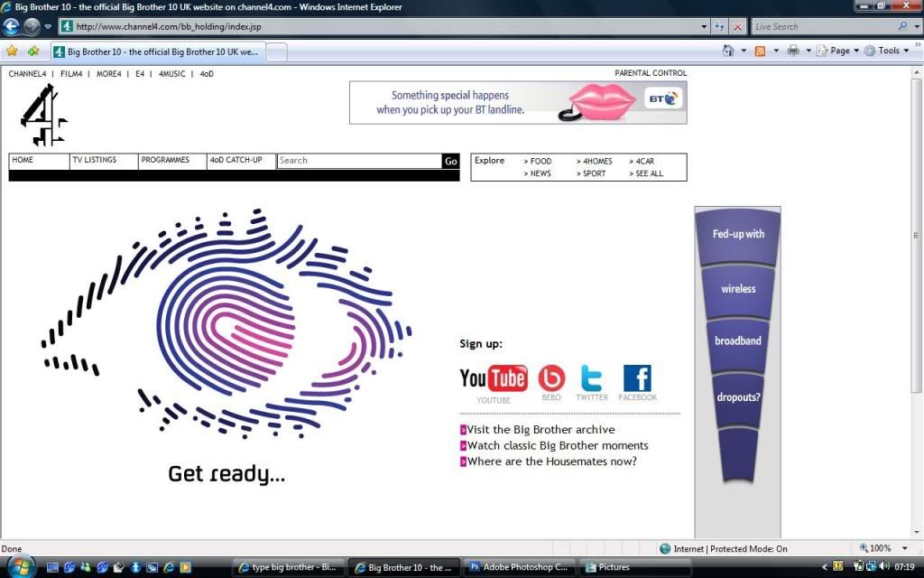Expand the RSS feeds dropdown arrow
The width and height of the screenshot is (924, 578).
(x=776, y=51)
